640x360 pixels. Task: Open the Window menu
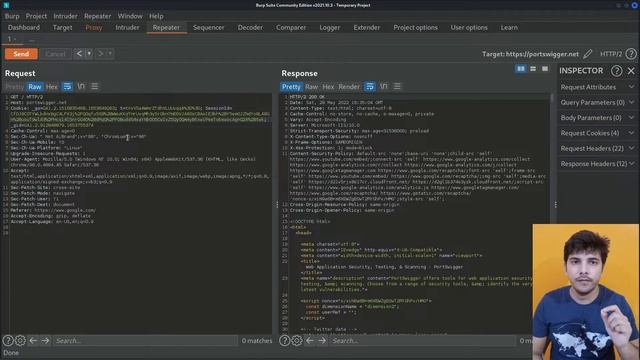[130, 16]
